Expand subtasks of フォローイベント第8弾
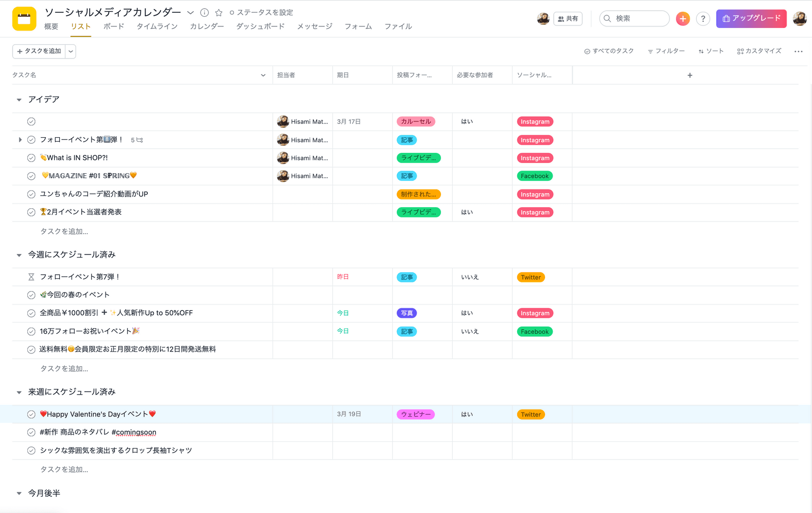812x513 pixels. [x=20, y=140]
